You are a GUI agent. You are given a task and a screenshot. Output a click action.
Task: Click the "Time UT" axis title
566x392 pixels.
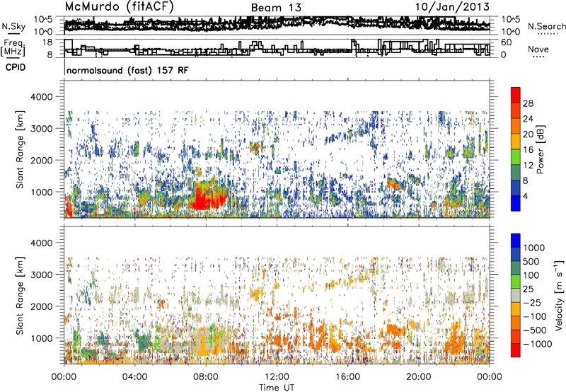(277, 388)
